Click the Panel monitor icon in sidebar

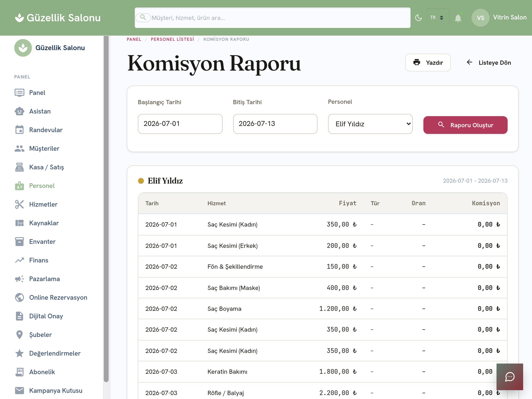19,93
